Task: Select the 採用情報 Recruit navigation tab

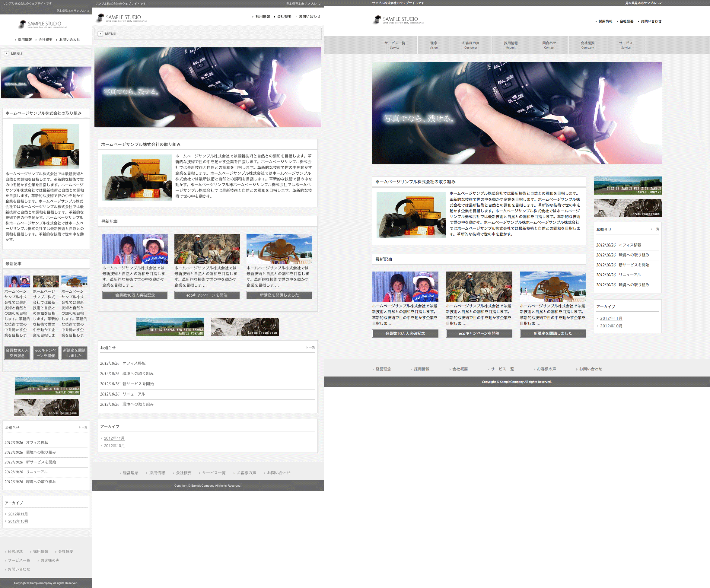Action: tap(511, 45)
